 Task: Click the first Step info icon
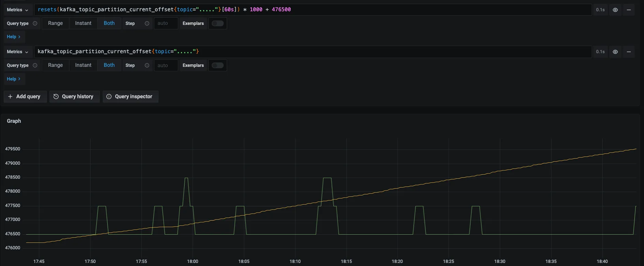[147, 24]
